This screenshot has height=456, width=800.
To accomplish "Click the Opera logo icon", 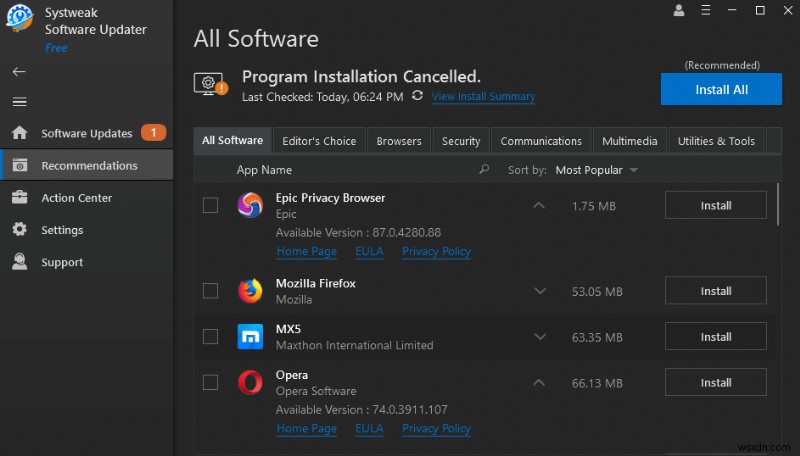I will click(250, 382).
